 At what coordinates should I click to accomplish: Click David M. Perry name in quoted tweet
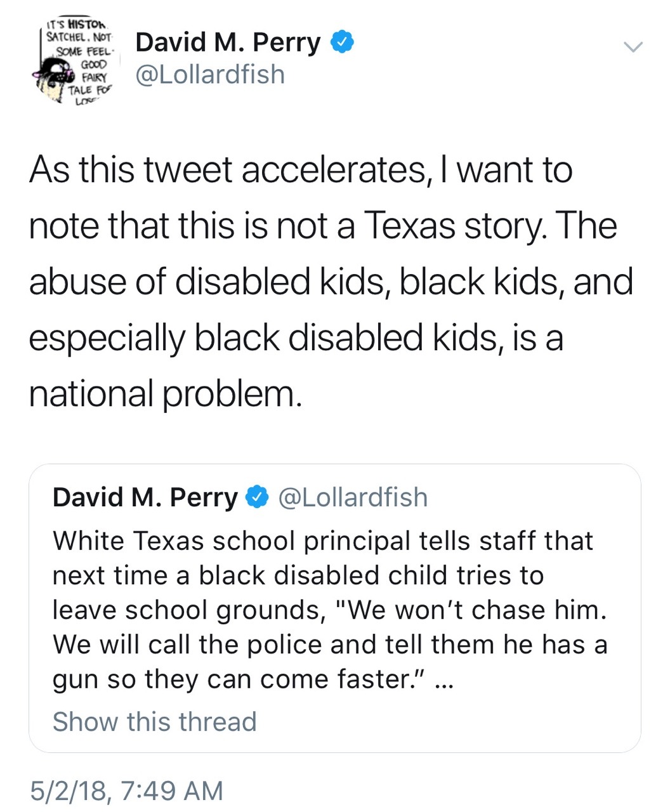point(145,497)
